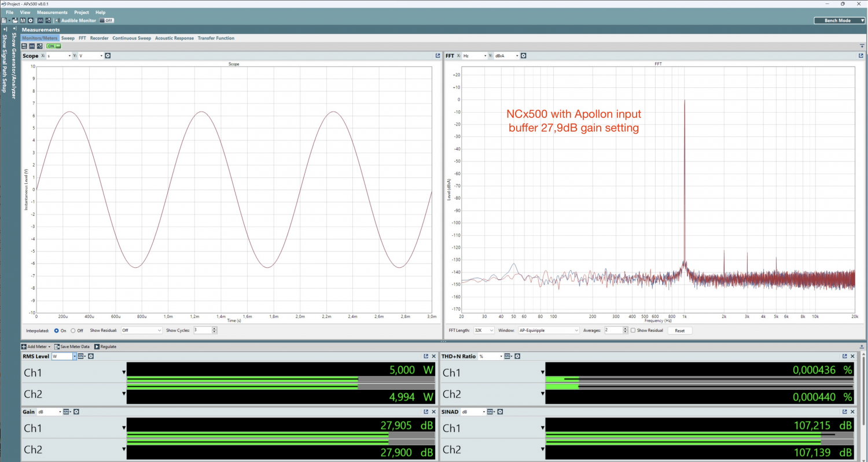The height and width of the screenshot is (462, 868).
Task: Pop out the SINAD meter
Action: click(844, 412)
